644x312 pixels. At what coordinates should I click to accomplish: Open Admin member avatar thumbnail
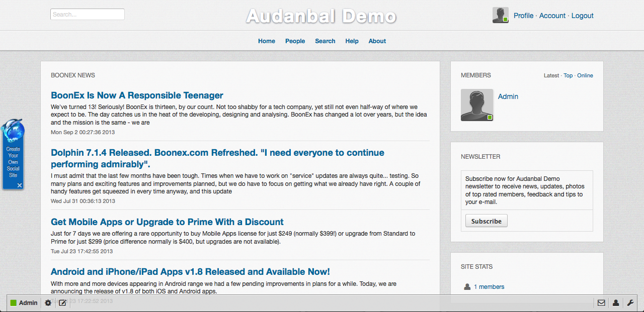pyautogui.click(x=477, y=105)
